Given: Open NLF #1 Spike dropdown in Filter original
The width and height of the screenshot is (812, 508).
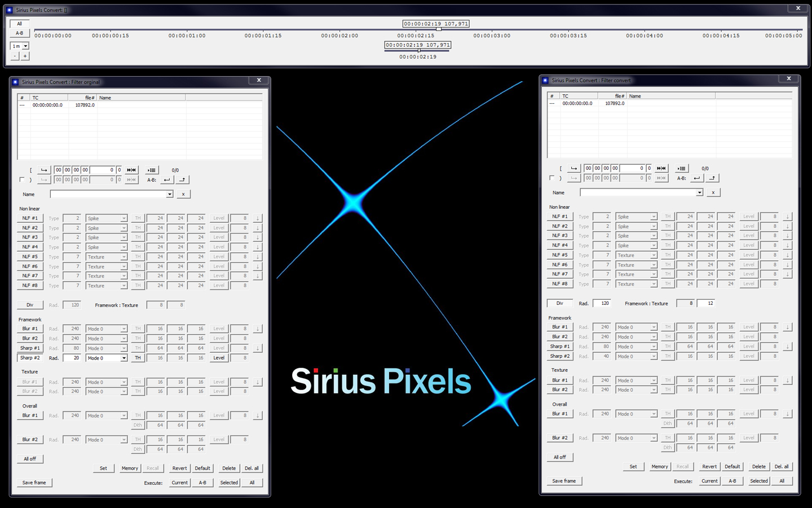Looking at the screenshot, I should tap(123, 219).
